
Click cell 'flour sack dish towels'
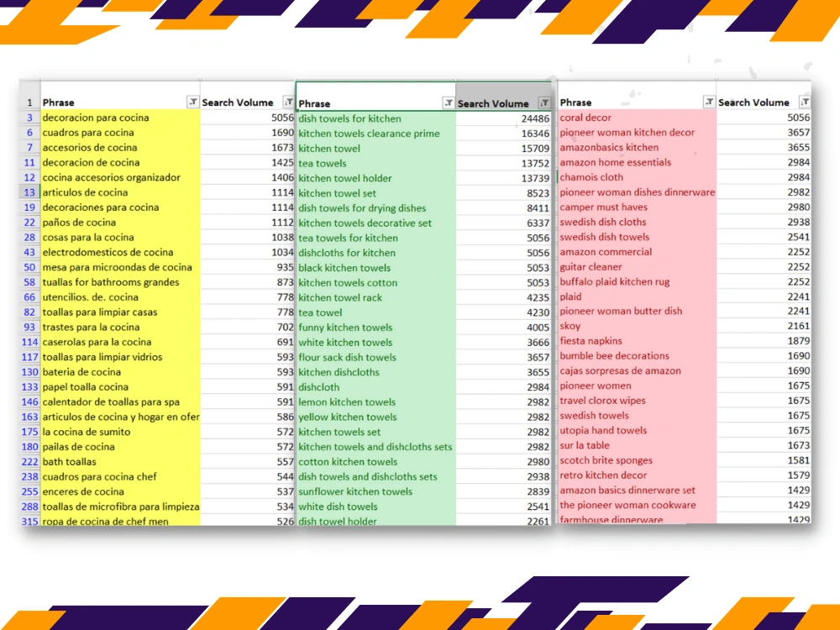pyautogui.click(x=375, y=357)
